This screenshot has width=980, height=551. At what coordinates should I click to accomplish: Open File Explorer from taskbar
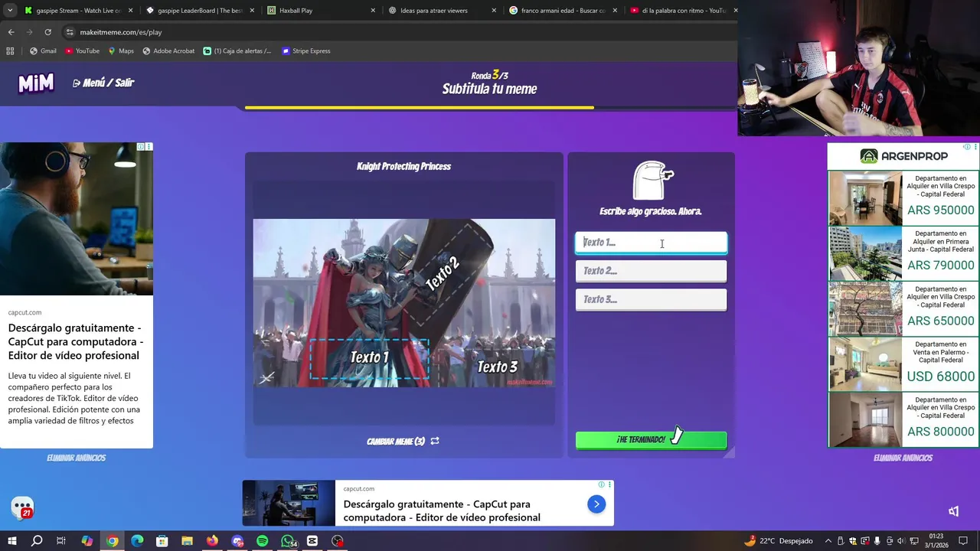(x=187, y=541)
